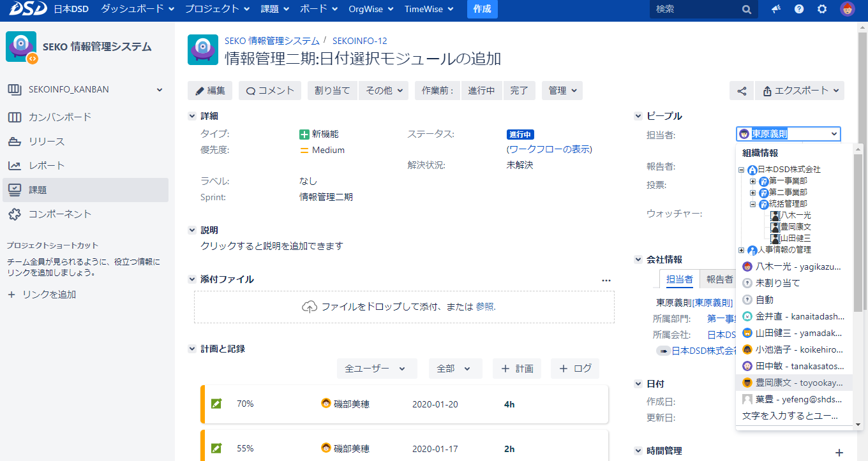Click the share issue icon
The height and width of the screenshot is (461, 868).
point(742,91)
